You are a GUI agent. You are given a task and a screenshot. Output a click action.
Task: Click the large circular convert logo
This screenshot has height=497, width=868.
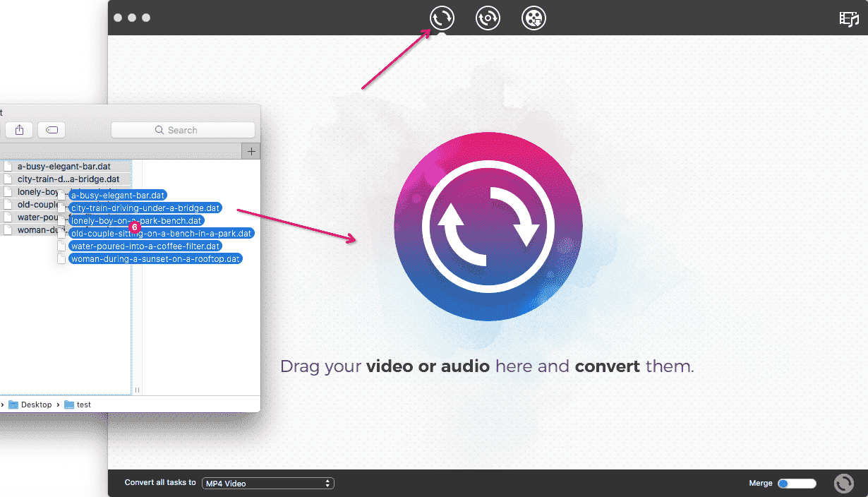tap(488, 226)
